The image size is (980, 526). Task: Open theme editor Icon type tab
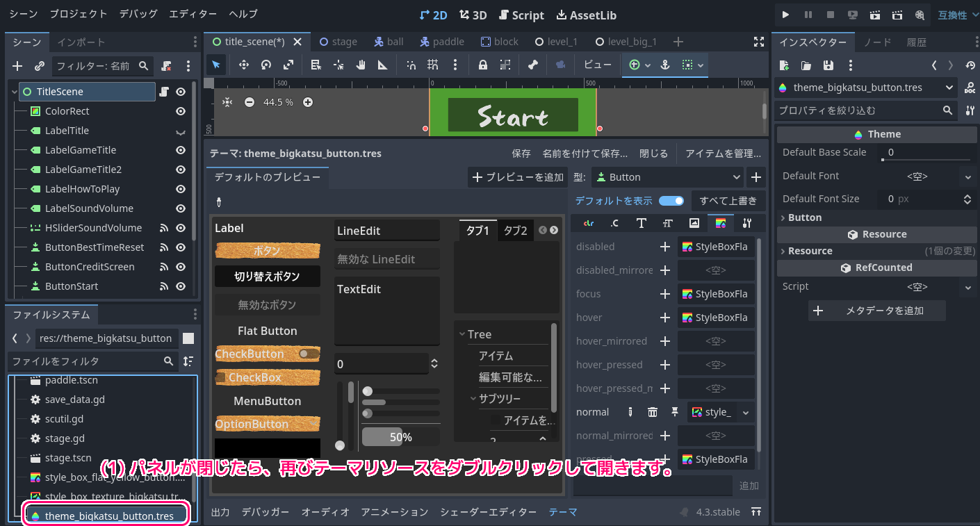click(694, 223)
